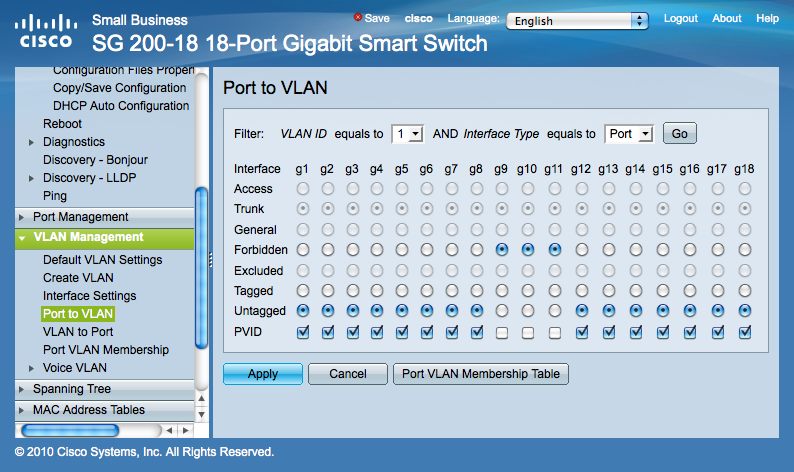Click sidebar vertical scrollbar thumb
The image size is (794, 472).
tap(202, 268)
